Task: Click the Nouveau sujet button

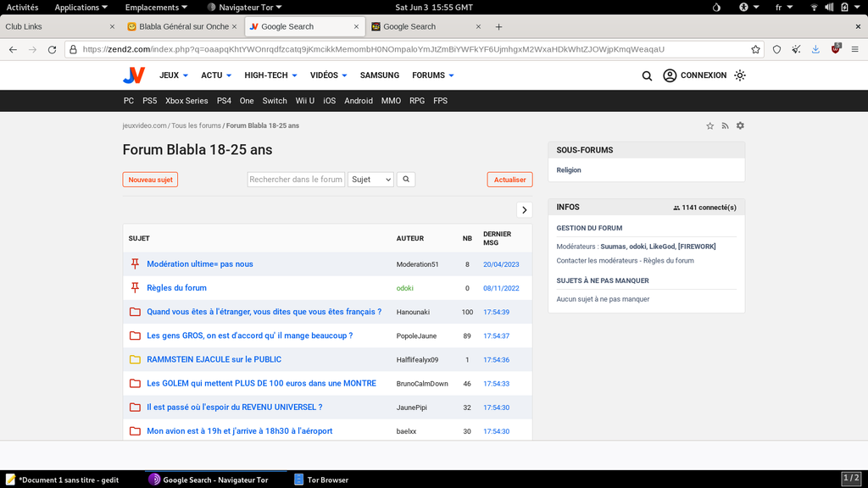Action: click(x=150, y=180)
